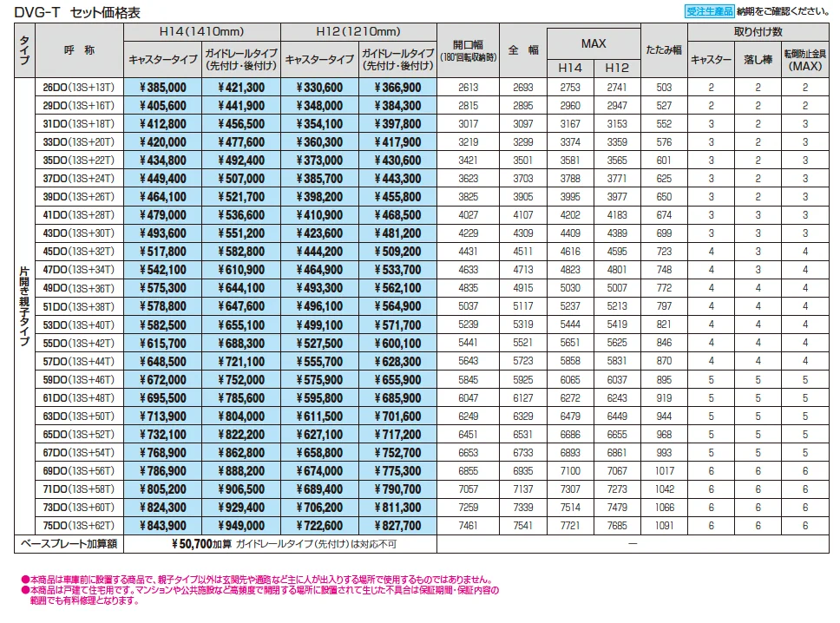Click price ¥615,700
Image resolution: width=840 pixels, height=623 pixels.
[163, 343]
